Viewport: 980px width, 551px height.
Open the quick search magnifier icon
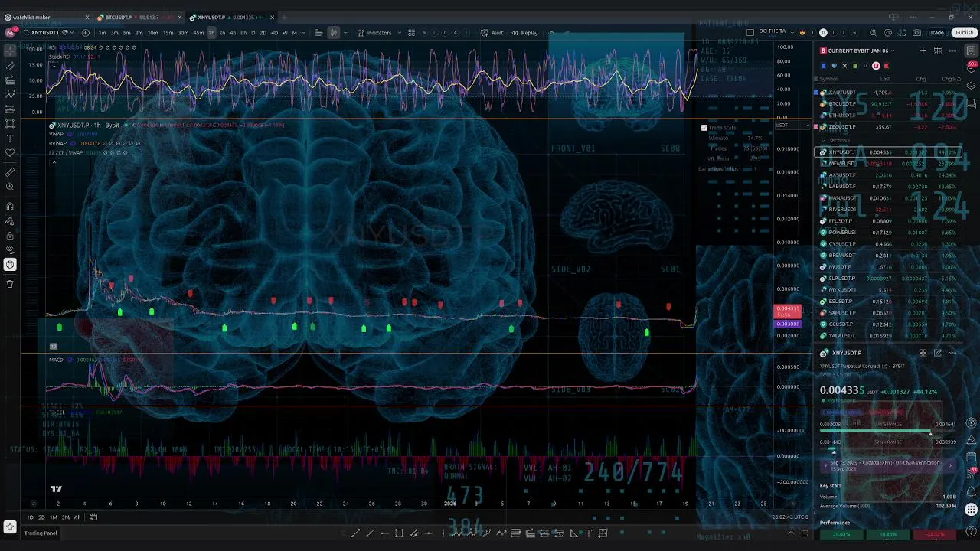(874, 33)
